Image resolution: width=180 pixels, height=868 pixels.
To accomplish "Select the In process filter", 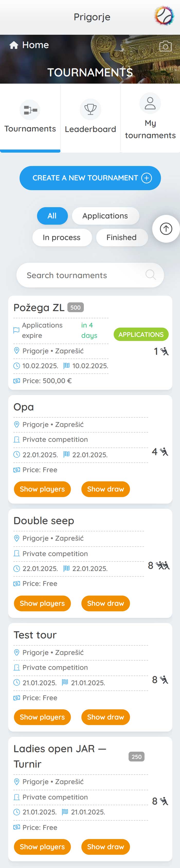I will 62,237.
